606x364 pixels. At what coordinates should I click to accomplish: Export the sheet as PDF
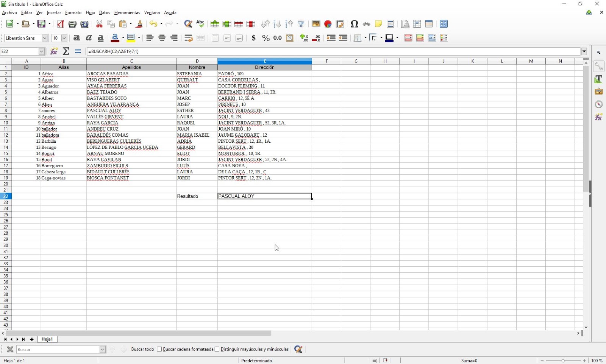click(x=61, y=24)
